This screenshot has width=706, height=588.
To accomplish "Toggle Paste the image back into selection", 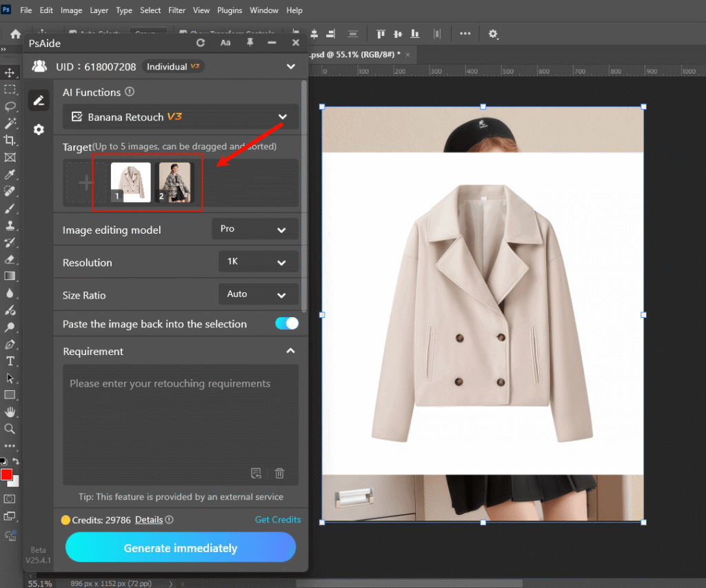I will coord(287,324).
